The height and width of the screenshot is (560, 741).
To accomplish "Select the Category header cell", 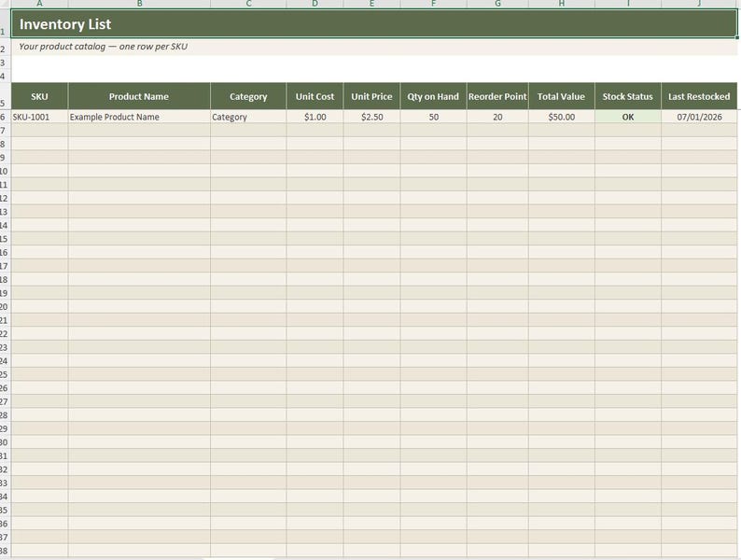I will click(x=248, y=96).
